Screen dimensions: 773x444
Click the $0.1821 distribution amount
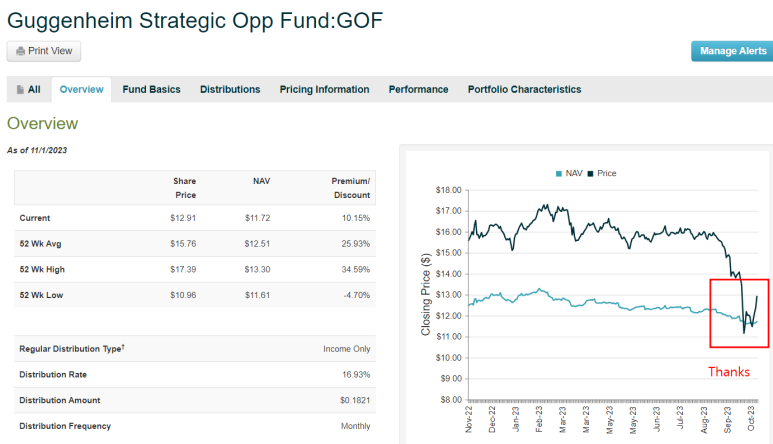point(355,400)
